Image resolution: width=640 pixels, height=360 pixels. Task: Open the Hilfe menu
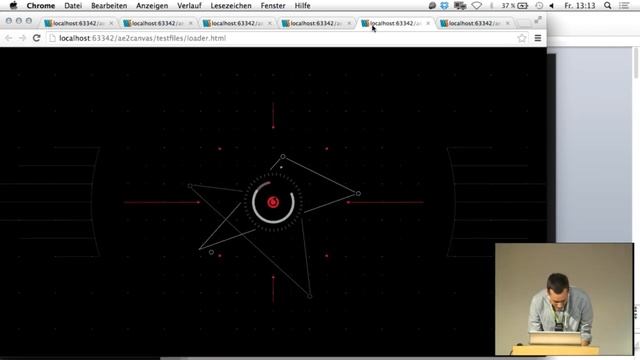coord(302,5)
